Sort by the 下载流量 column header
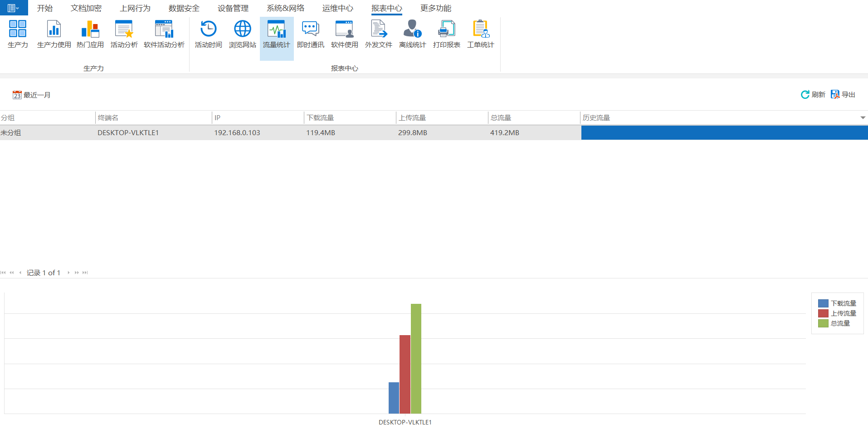This screenshot has width=868, height=429. pyautogui.click(x=320, y=118)
